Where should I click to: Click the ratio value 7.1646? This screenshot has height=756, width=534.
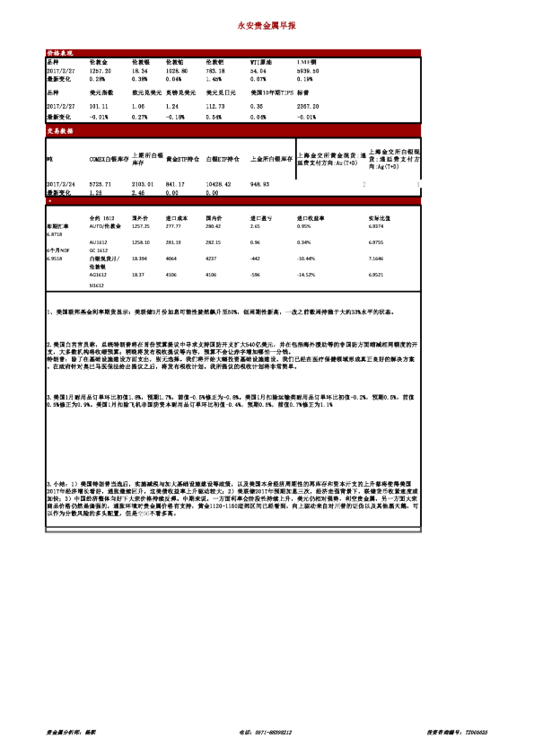[376, 259]
